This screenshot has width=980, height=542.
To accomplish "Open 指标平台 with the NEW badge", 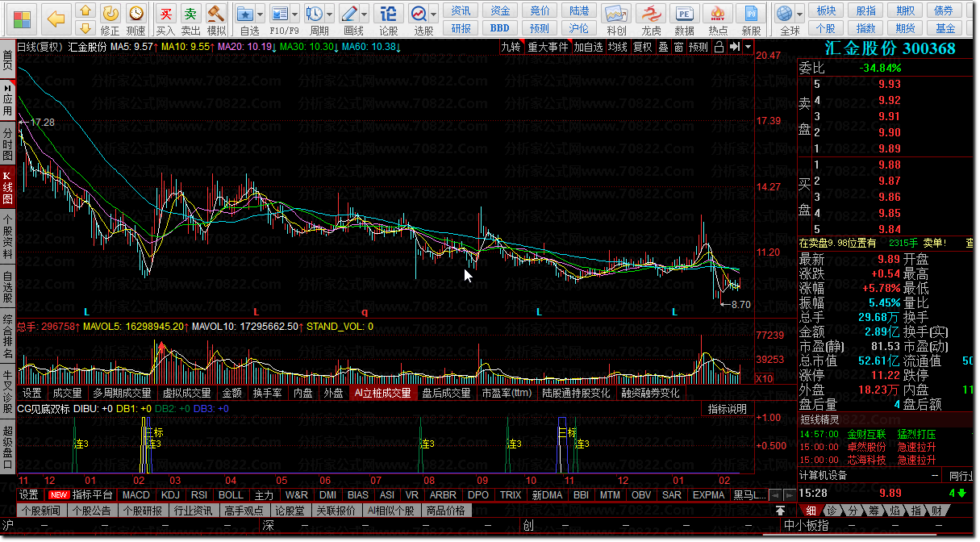I will (82, 495).
